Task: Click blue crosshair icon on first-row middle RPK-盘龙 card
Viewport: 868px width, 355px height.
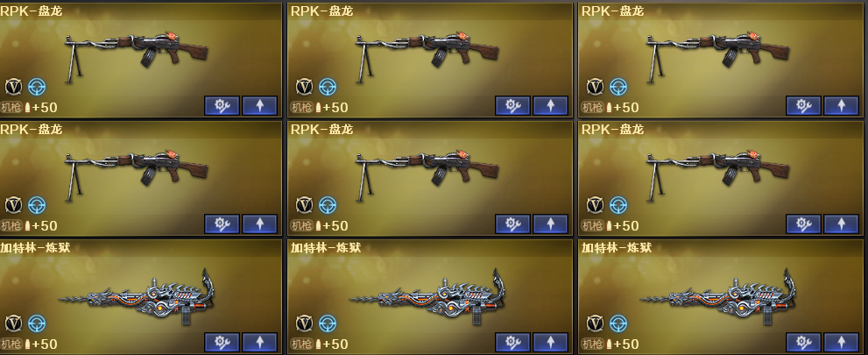Action: [328, 87]
